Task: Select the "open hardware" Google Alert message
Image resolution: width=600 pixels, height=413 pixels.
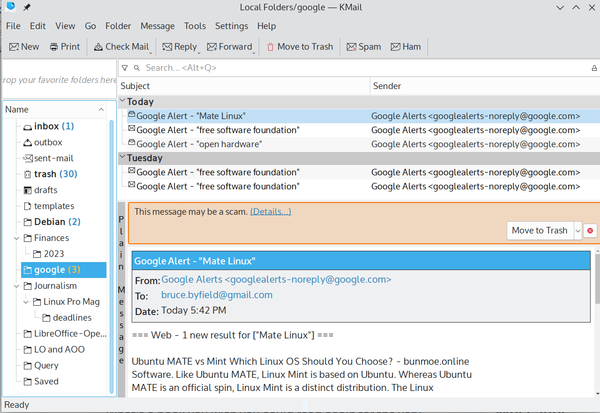Action: tap(363, 144)
